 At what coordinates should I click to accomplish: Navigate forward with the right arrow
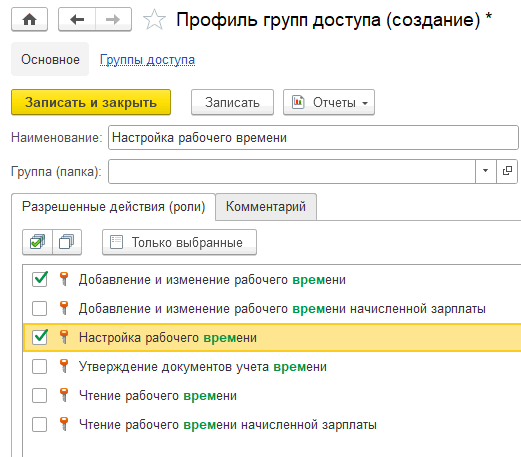click(113, 20)
